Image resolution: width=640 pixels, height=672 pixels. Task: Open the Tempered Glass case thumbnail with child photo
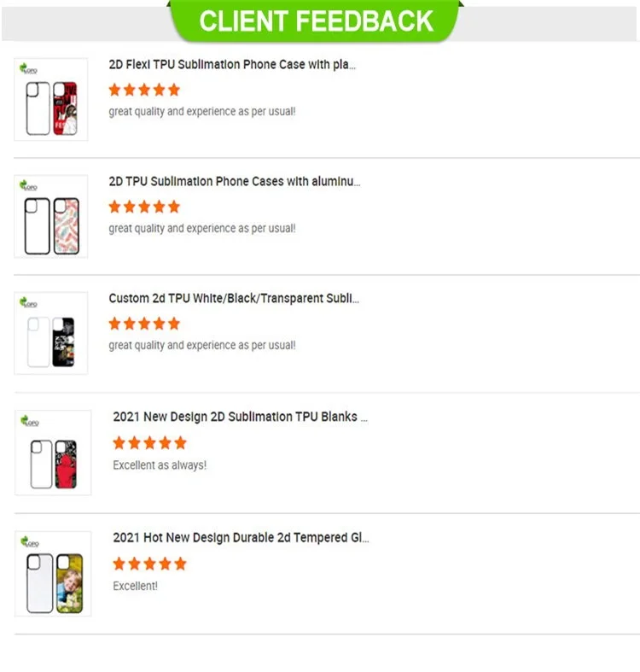(53, 573)
